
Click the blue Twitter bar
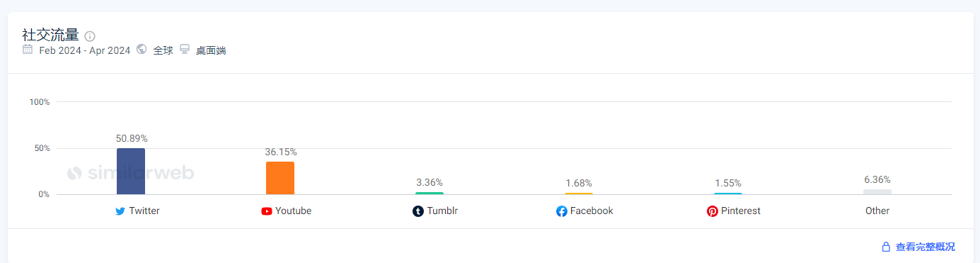tap(131, 171)
